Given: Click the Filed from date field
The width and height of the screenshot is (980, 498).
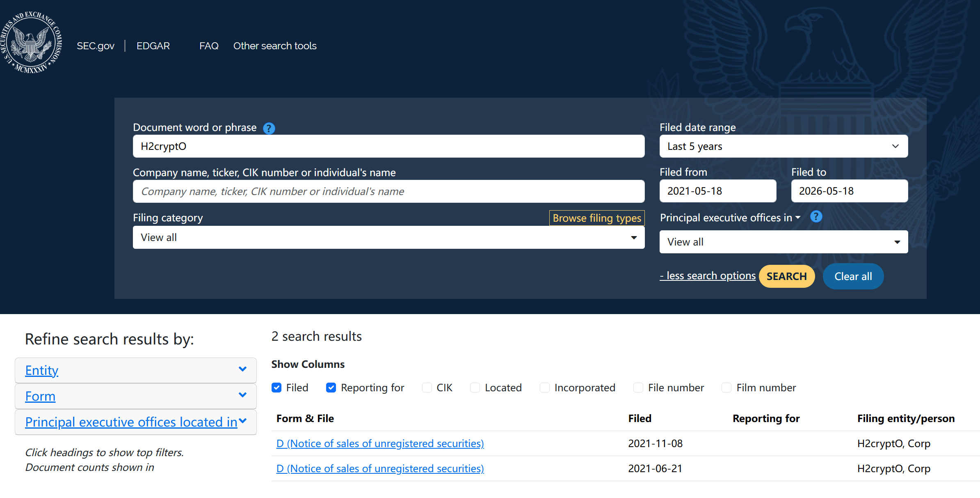Looking at the screenshot, I should click(x=718, y=191).
